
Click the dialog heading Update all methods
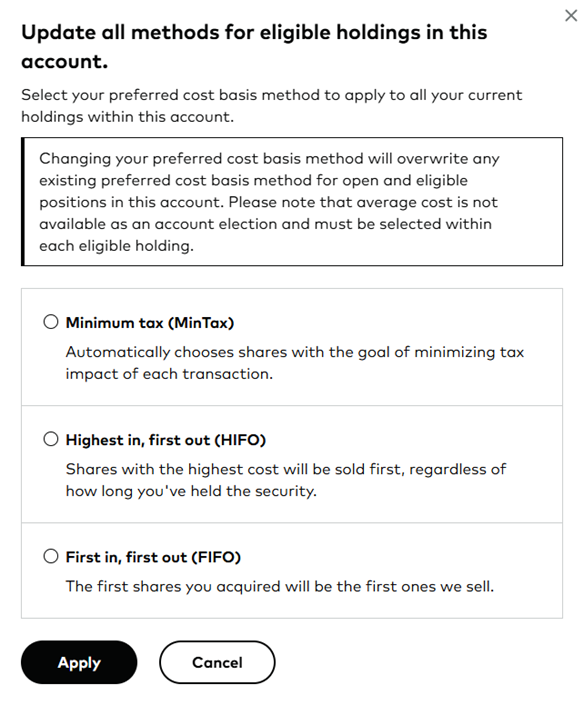254,47
